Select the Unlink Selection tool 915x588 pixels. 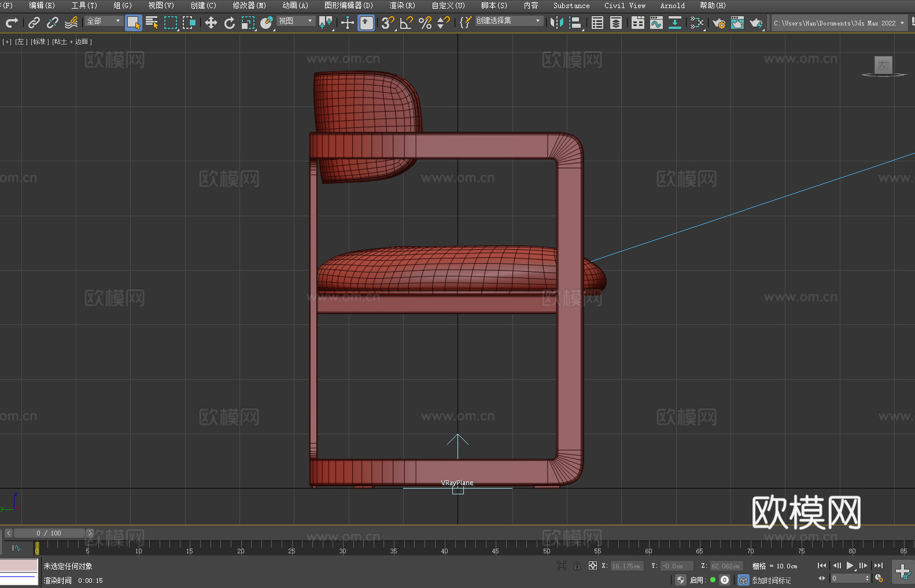53,23
